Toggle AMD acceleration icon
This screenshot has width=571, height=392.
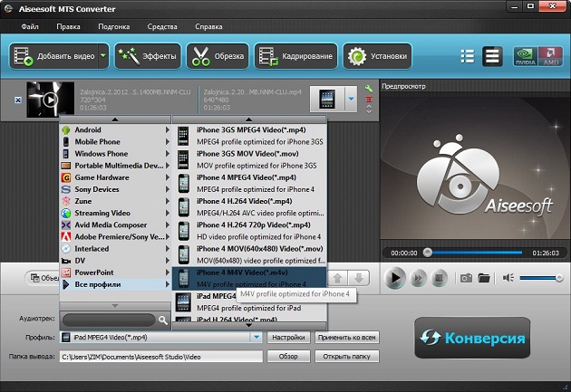click(x=550, y=56)
